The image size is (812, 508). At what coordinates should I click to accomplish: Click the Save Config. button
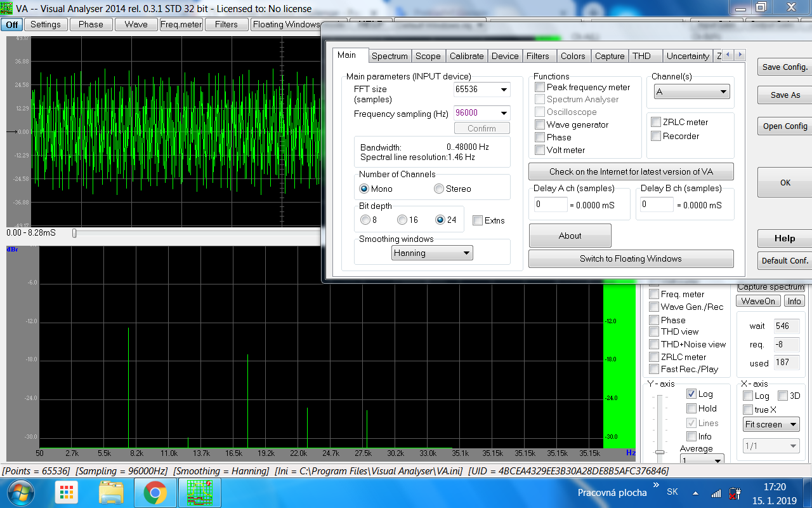(x=785, y=67)
